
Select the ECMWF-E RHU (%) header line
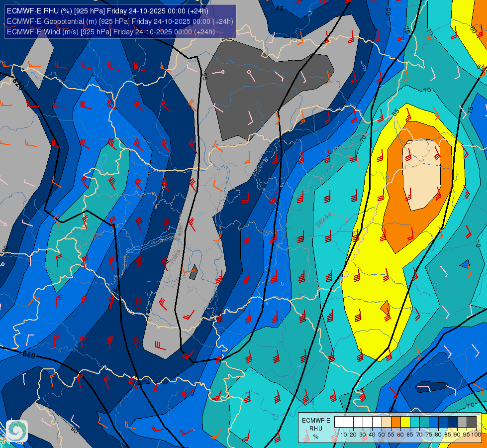(x=107, y=11)
